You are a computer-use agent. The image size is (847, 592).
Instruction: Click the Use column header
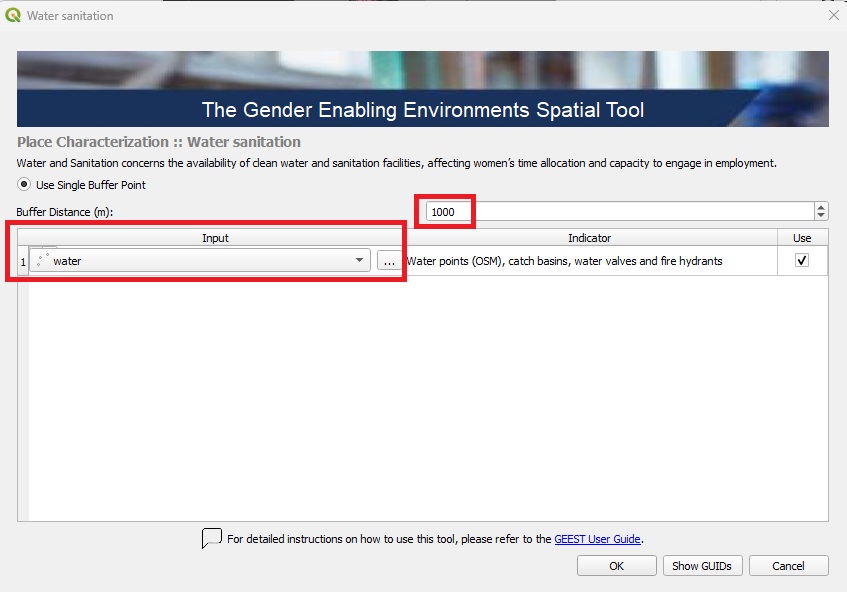point(802,238)
